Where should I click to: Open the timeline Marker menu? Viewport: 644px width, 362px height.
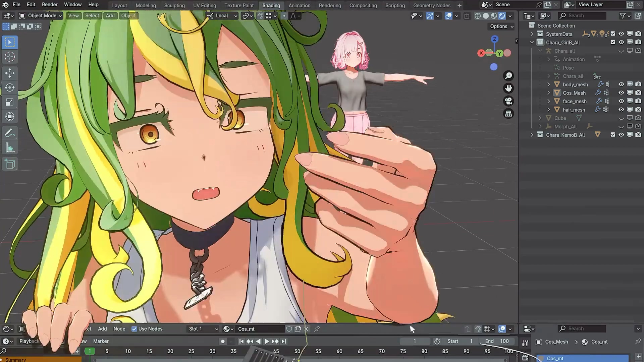[x=101, y=341]
